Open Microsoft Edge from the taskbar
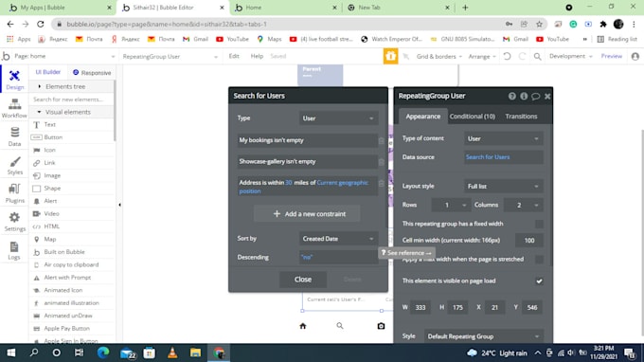Viewport: 644px width, 362px height. (x=103, y=353)
